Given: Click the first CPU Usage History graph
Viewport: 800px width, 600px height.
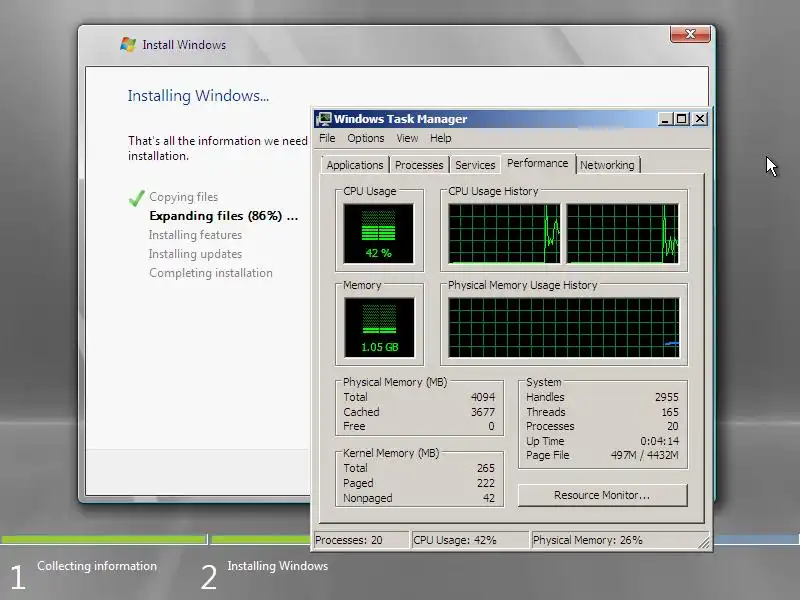Looking at the screenshot, I should [504, 234].
